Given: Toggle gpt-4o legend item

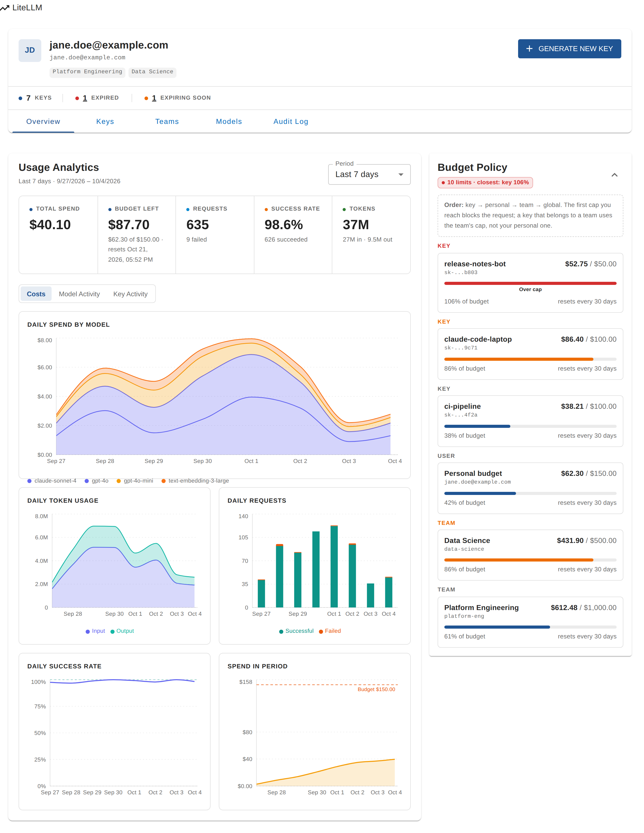Looking at the screenshot, I should tap(96, 480).
